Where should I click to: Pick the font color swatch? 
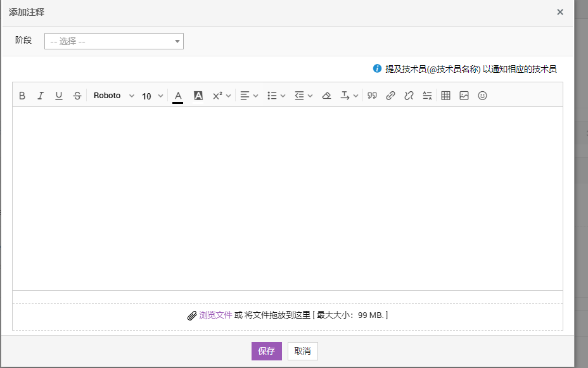178,96
